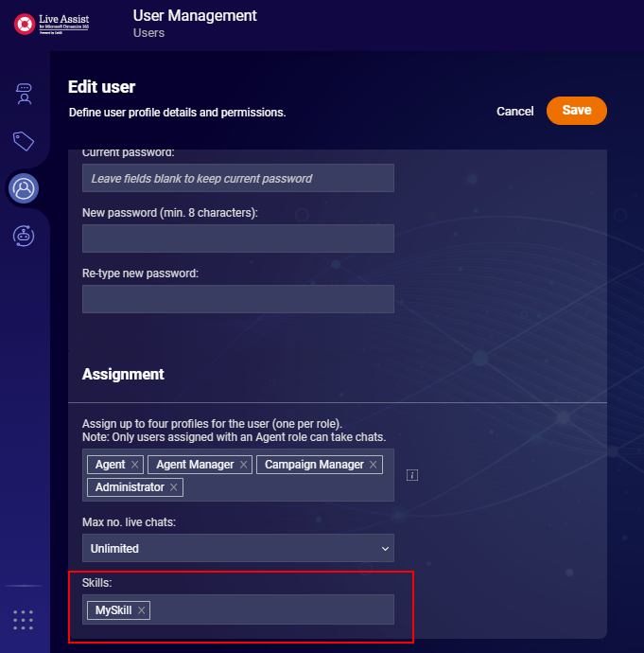644x653 pixels.
Task: Remove the Administrator profile tag
Action: (x=173, y=487)
